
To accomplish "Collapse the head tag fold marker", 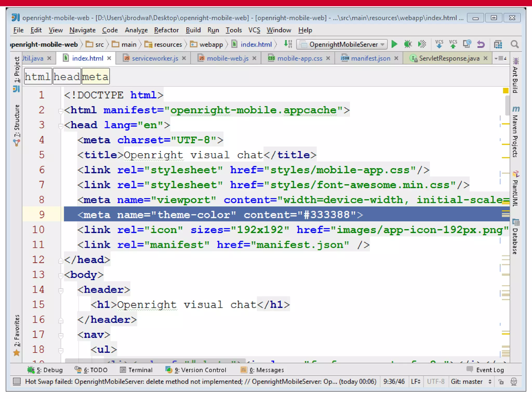I will point(61,126).
